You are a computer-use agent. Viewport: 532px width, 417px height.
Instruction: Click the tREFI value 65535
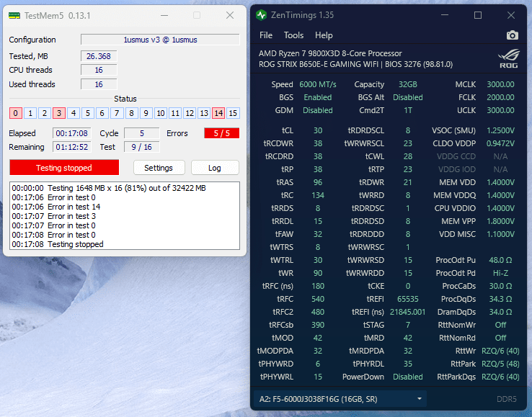[x=408, y=299]
